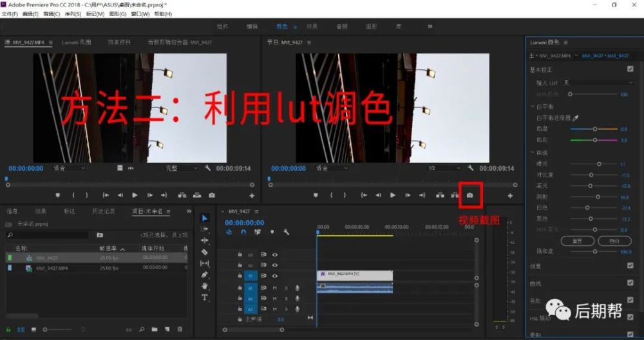
Task: Click the Exposure slider handle in Lumetri
Action: 599,164
